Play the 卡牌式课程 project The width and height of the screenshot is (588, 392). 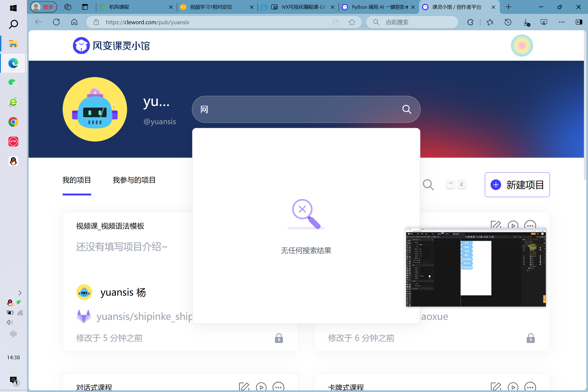(x=513, y=387)
